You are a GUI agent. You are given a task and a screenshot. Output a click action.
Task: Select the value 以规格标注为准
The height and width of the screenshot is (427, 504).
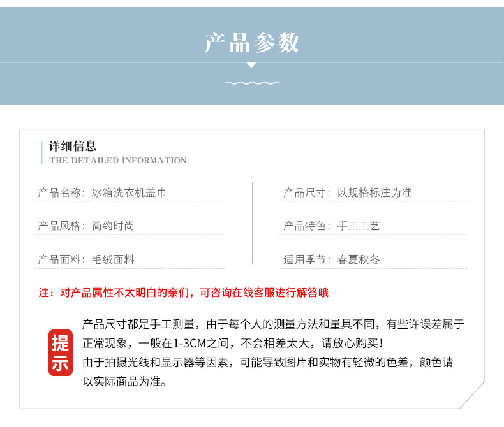tap(374, 192)
